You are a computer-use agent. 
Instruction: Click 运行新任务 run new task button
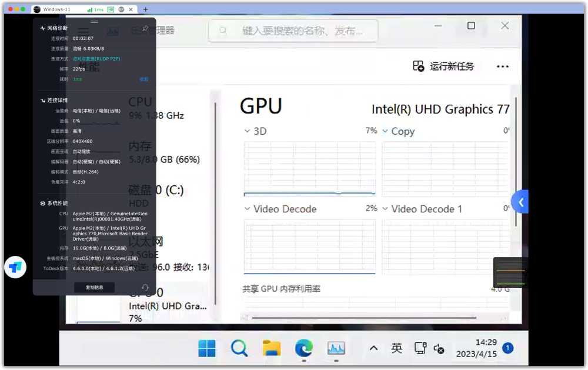tap(443, 66)
